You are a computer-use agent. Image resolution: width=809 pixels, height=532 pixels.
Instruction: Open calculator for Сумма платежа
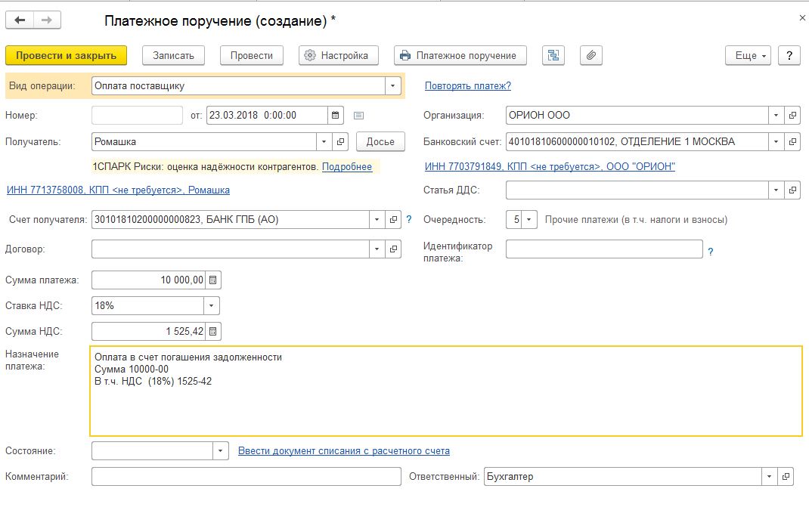pos(213,280)
